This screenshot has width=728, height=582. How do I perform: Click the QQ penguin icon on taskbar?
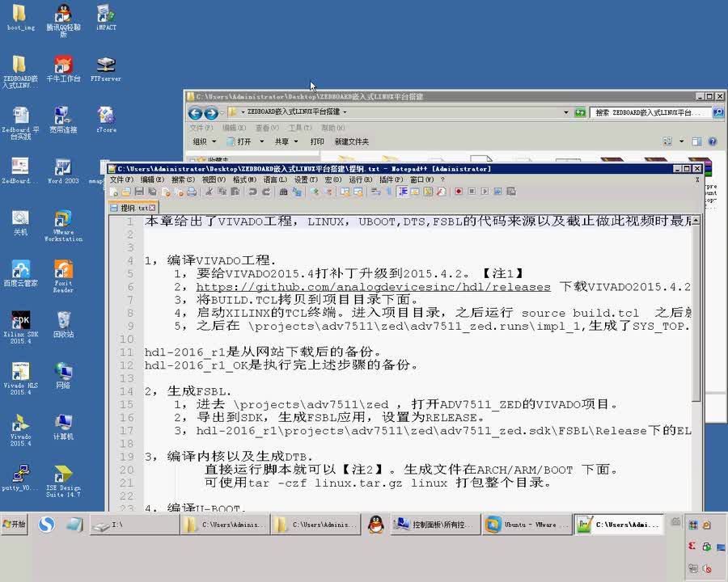(376, 525)
